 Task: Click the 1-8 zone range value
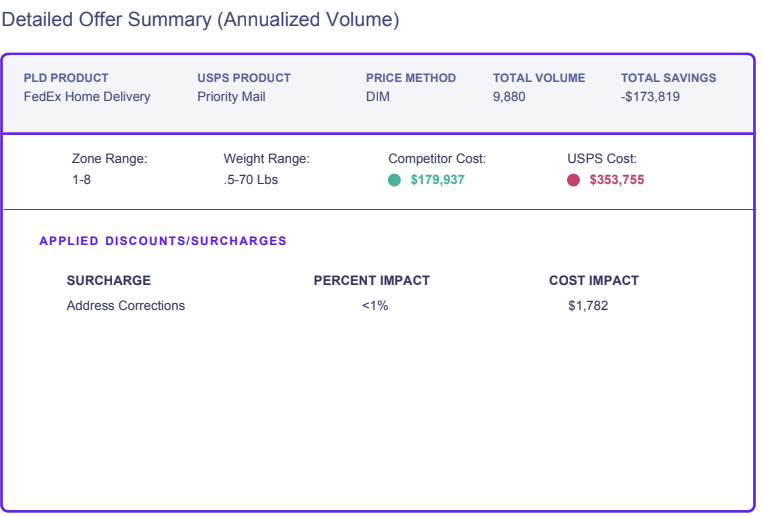coord(82,180)
